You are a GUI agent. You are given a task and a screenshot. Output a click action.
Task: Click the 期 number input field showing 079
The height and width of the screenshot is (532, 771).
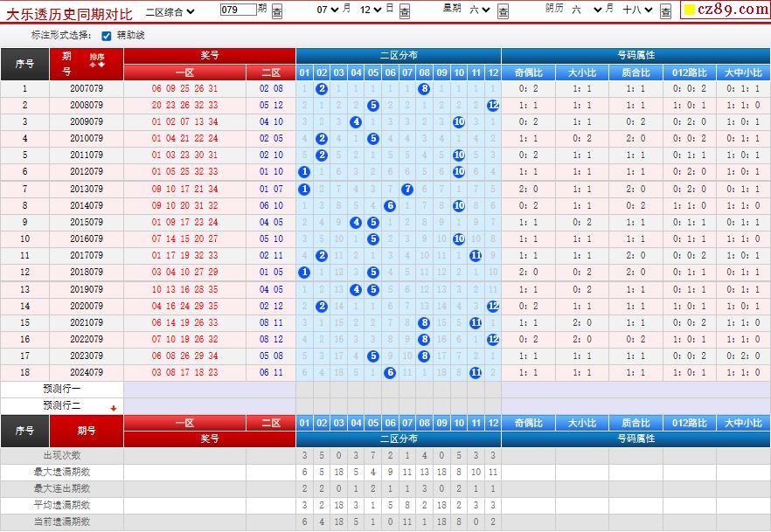(x=239, y=10)
